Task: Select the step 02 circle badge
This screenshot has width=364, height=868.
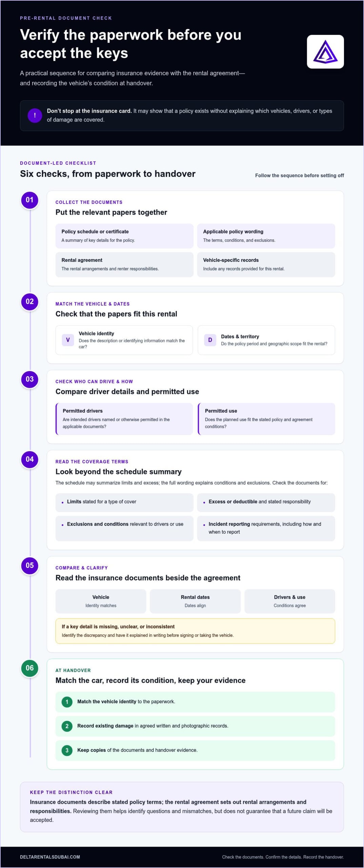Action: (30, 301)
